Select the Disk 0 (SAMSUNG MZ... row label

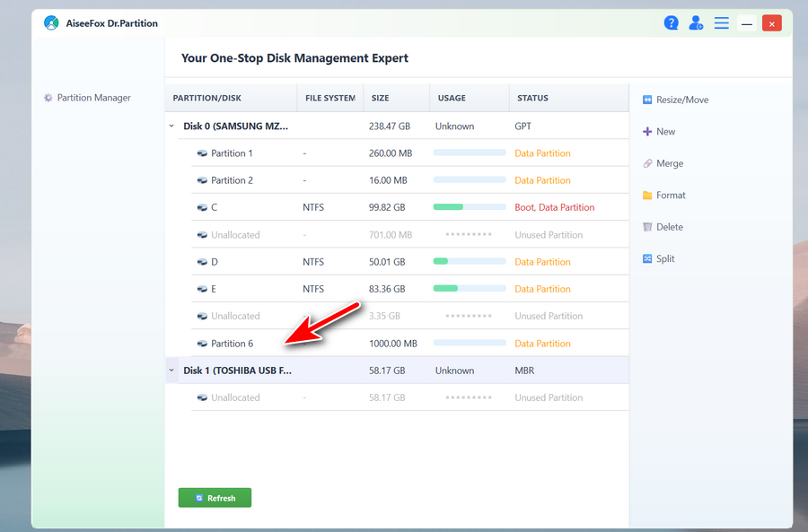point(235,126)
